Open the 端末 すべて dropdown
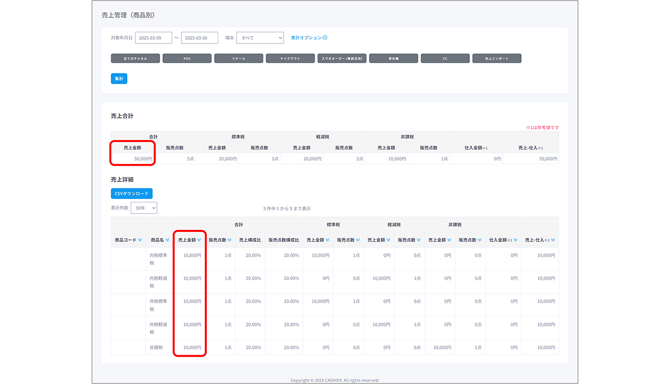 pos(260,38)
